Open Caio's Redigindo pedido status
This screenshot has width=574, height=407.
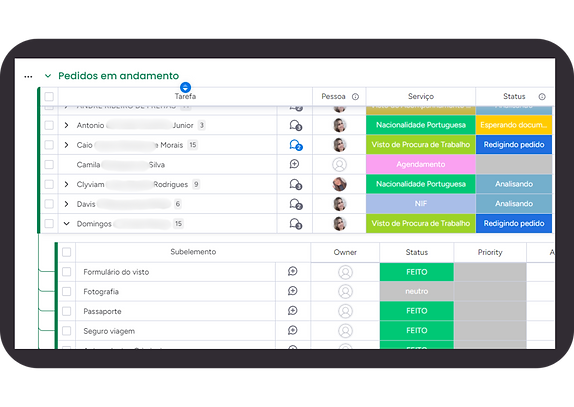[x=514, y=145]
